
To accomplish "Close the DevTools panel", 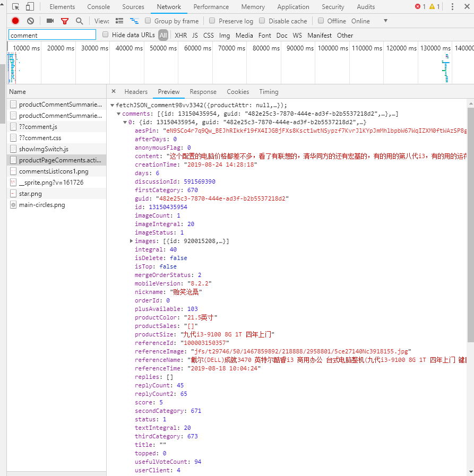I will click(467, 6).
